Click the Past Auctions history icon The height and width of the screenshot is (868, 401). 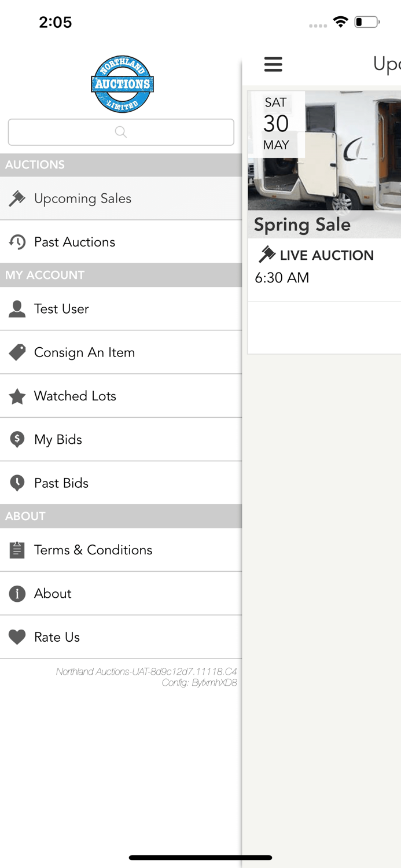[x=17, y=241]
